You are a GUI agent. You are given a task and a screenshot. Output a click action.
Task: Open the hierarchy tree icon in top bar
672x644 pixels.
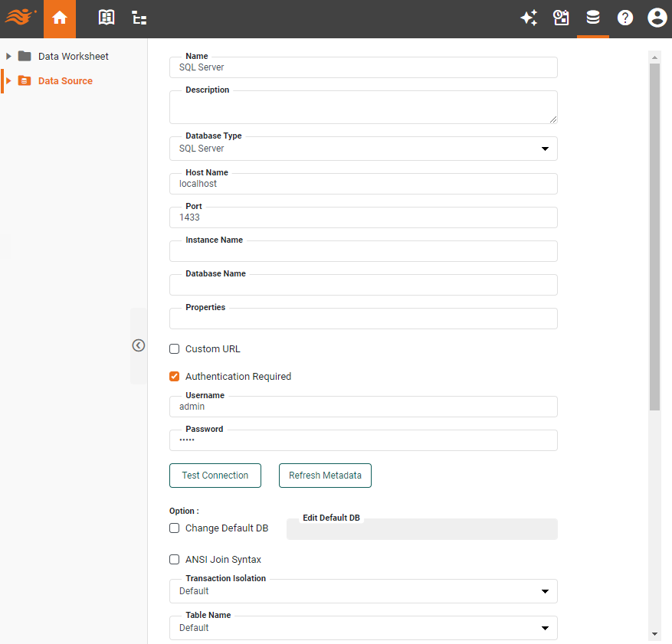tap(139, 18)
